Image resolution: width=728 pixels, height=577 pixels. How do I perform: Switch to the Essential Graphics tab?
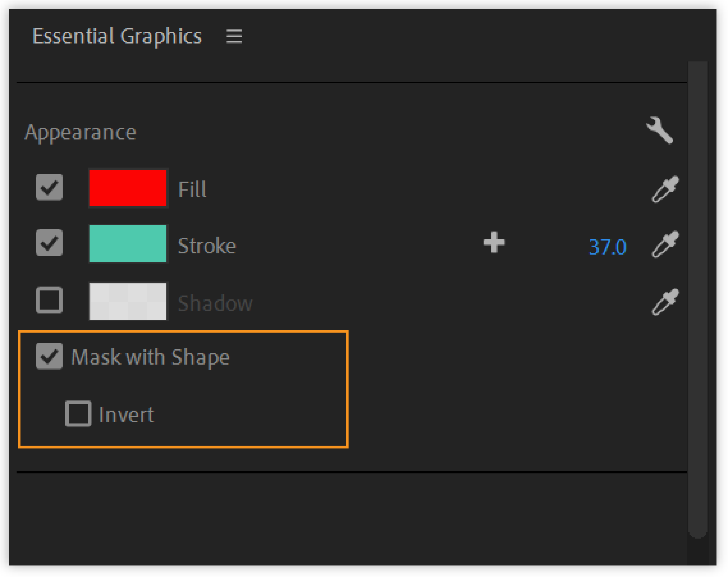click(118, 36)
